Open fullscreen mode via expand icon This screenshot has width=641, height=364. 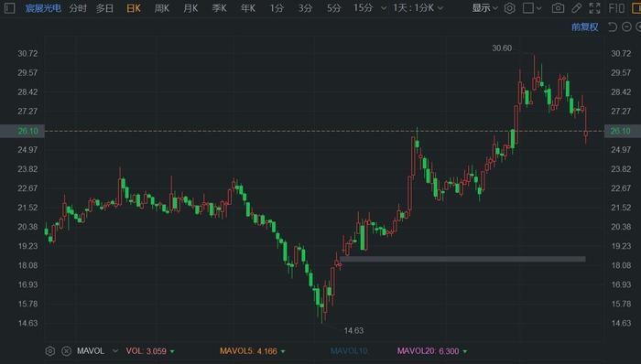pyautogui.click(x=595, y=7)
